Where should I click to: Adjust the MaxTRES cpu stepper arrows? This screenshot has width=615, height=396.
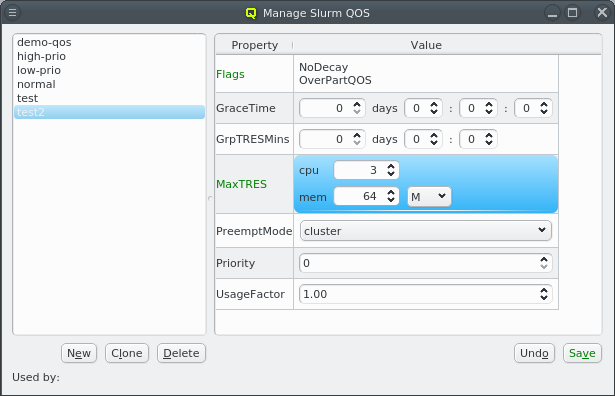pos(391,170)
